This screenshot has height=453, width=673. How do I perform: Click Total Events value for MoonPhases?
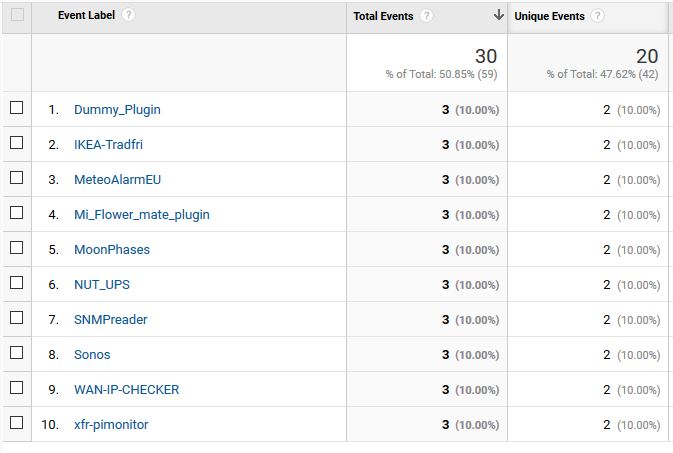click(x=446, y=249)
